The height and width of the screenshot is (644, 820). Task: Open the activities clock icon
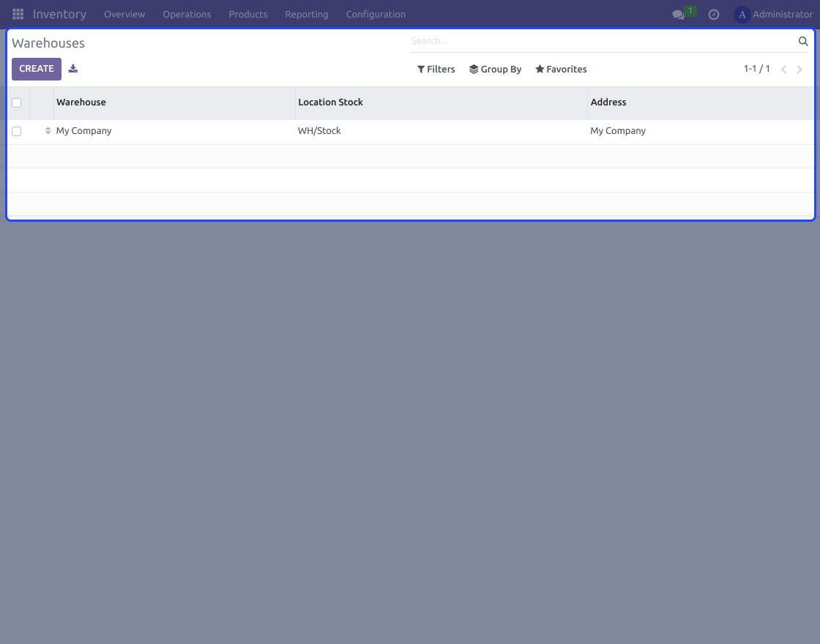click(713, 15)
